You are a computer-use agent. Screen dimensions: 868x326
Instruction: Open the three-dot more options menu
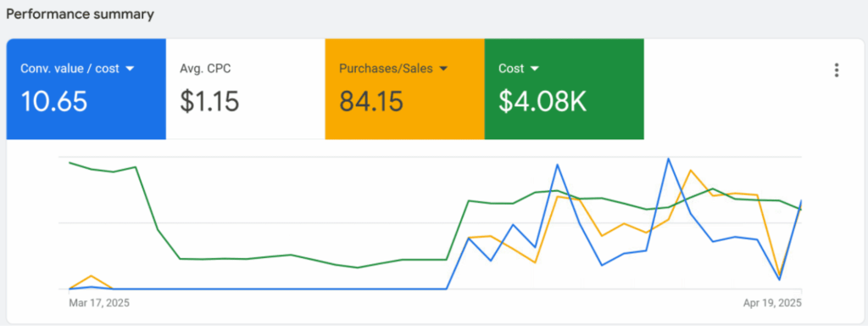point(837,70)
